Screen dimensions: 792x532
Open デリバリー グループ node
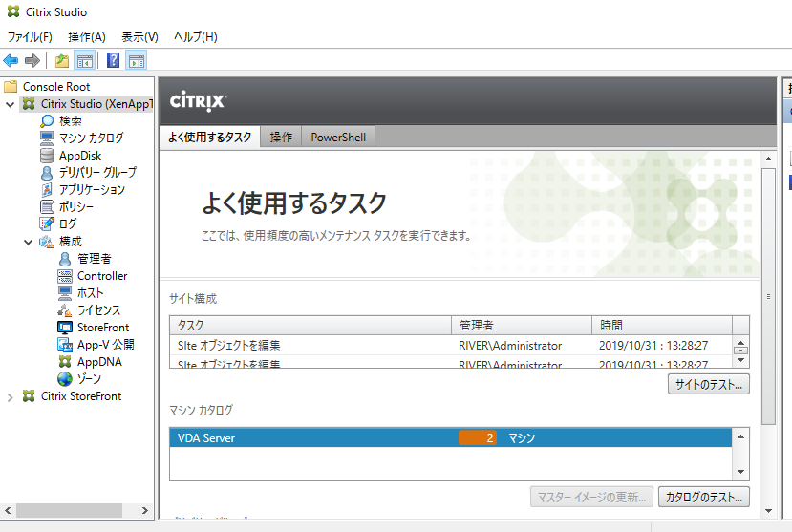pos(96,173)
